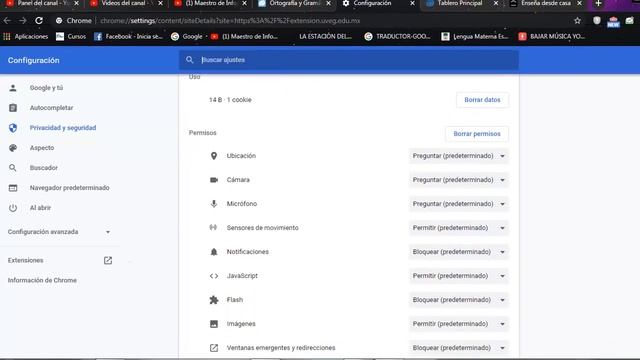
Task: Open the Notificaciones permission dropdown
Action: (x=458, y=252)
